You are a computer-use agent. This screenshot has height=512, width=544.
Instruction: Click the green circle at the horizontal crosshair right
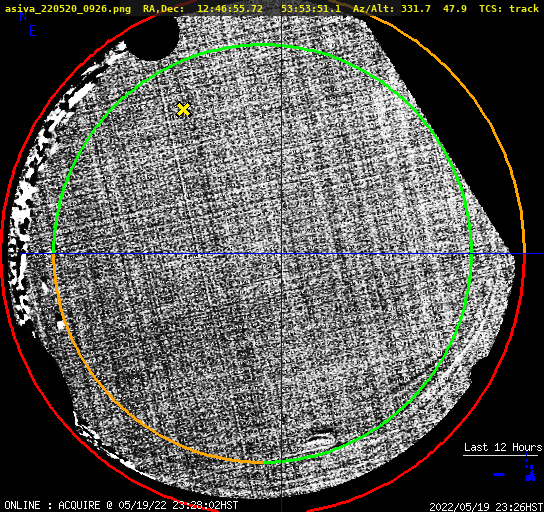[471, 254]
